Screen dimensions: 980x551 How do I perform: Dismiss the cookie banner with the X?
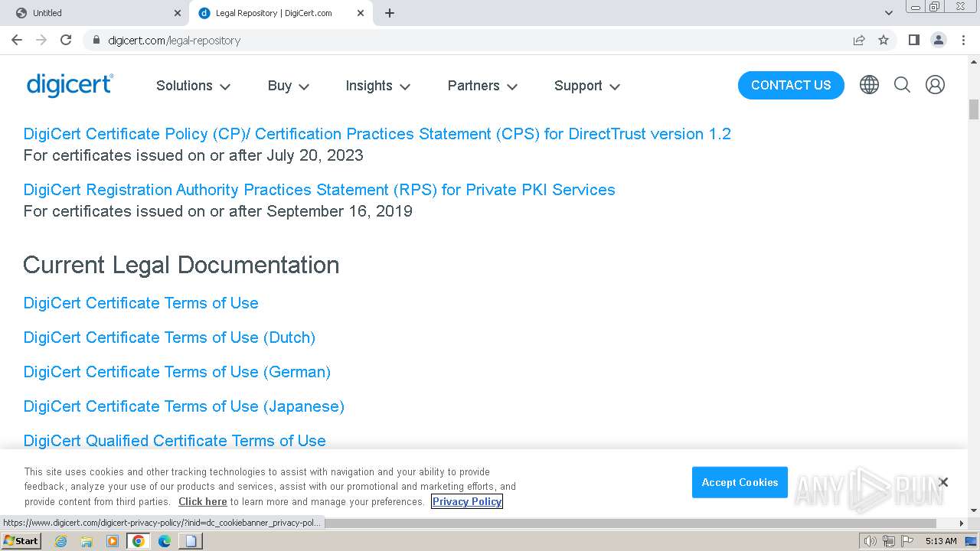coord(943,482)
